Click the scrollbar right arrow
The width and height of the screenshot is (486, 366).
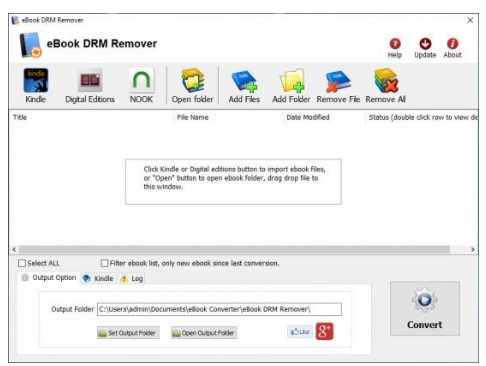473,249
